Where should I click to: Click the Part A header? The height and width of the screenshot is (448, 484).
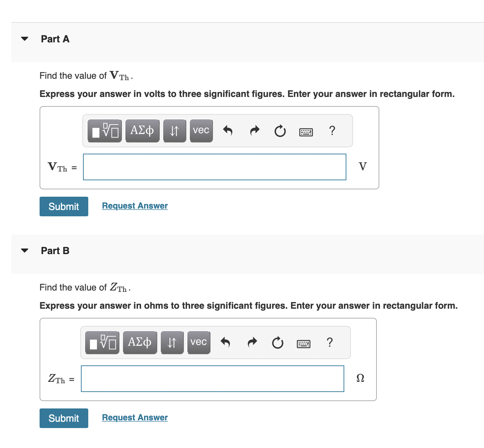[x=55, y=39]
